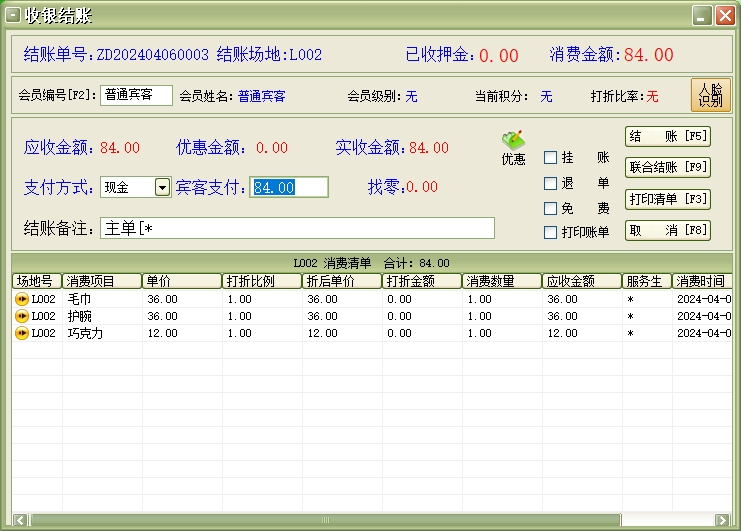The image size is (741, 531).
Task: Enable the 打印账单 checkbox
Action: click(550, 233)
